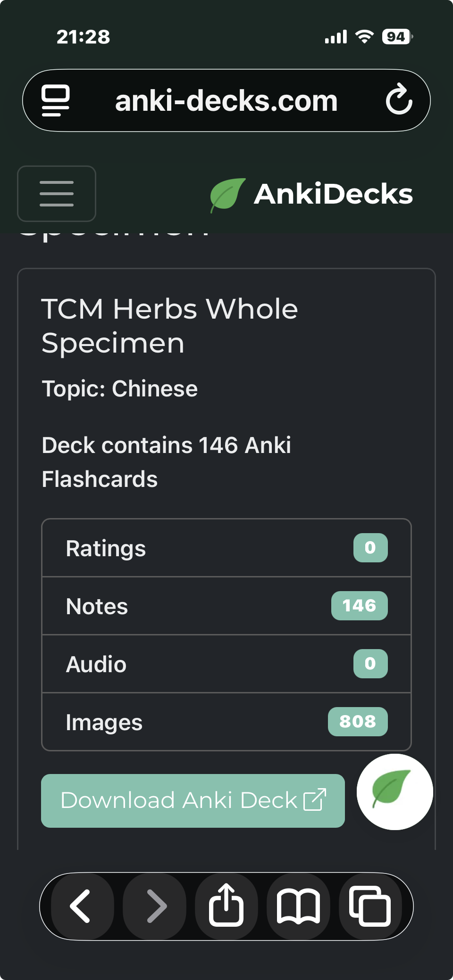Tap the 146 notes count badge
Screen dimensions: 453x980
point(359,606)
